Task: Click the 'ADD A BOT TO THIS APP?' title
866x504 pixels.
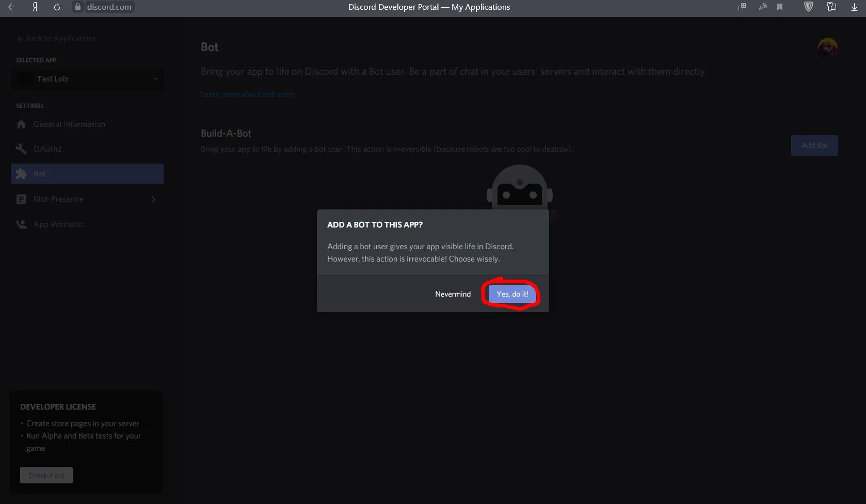Action: 375,224
